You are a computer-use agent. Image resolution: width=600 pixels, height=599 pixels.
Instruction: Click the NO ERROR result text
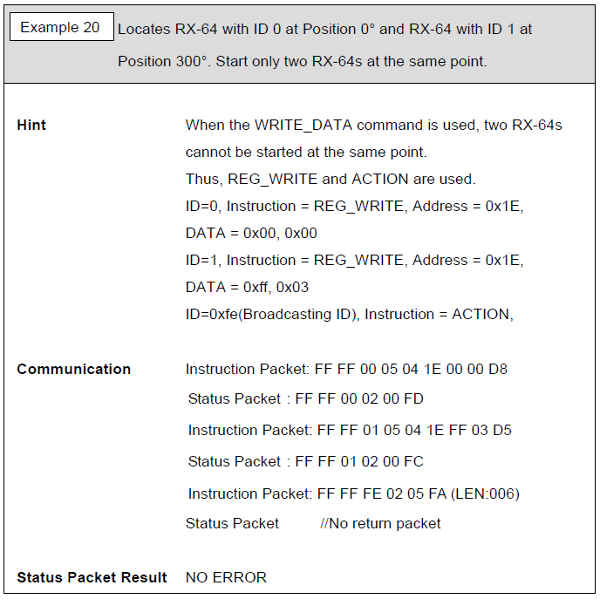click(x=226, y=577)
